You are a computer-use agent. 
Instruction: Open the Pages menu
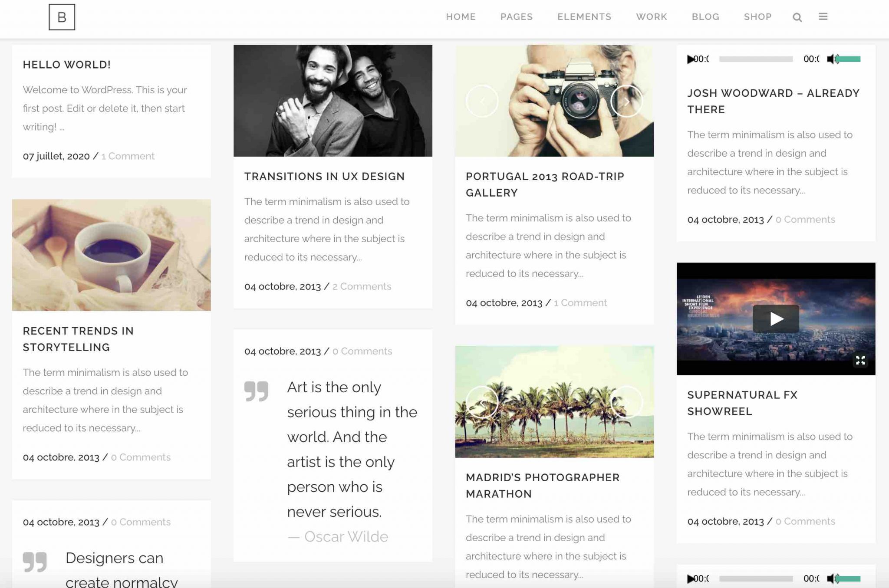point(516,17)
